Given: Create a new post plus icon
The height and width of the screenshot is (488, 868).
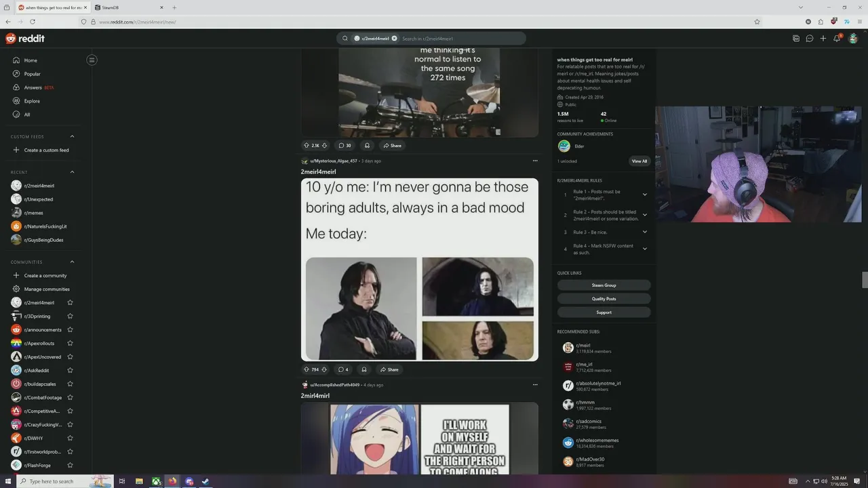Looking at the screenshot, I should (x=823, y=39).
